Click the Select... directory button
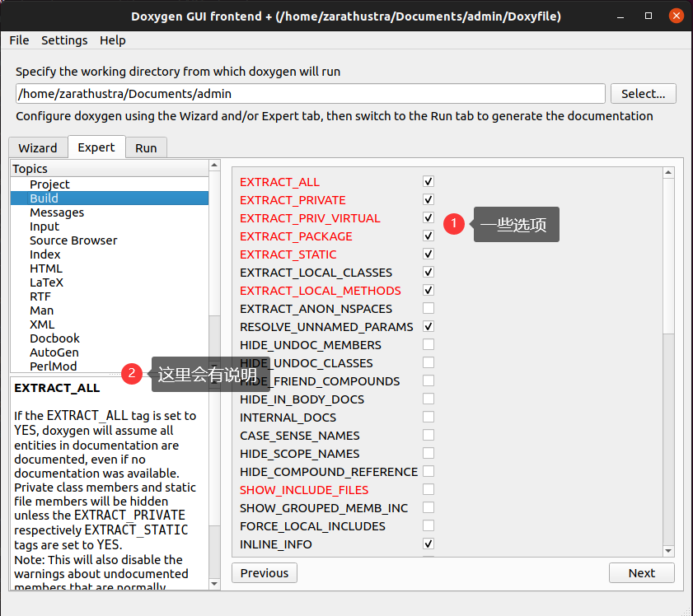Viewport: 693px width, 616px height. tap(643, 94)
